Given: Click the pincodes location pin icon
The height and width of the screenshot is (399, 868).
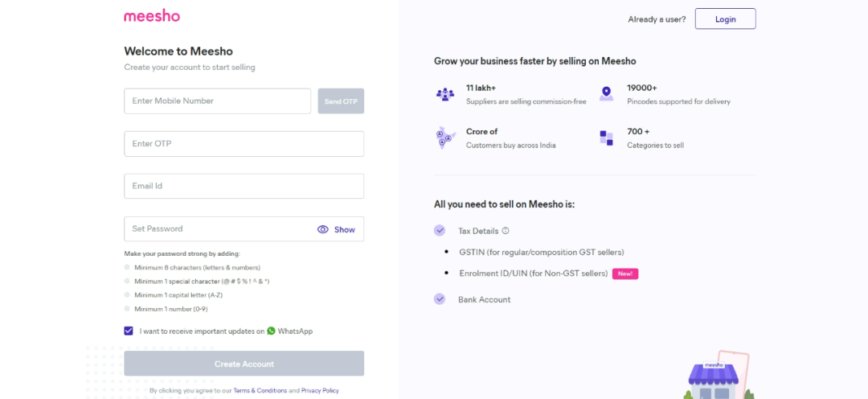Looking at the screenshot, I should click(x=606, y=94).
